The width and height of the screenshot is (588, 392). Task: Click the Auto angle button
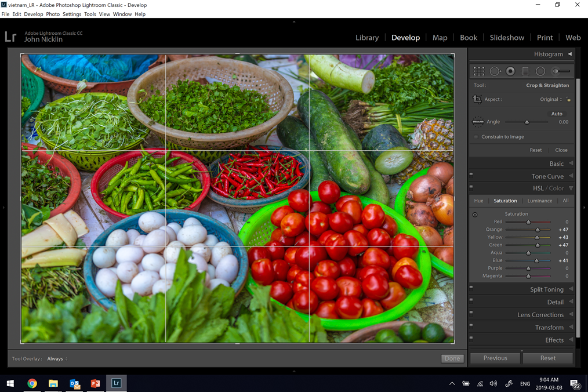coord(557,114)
